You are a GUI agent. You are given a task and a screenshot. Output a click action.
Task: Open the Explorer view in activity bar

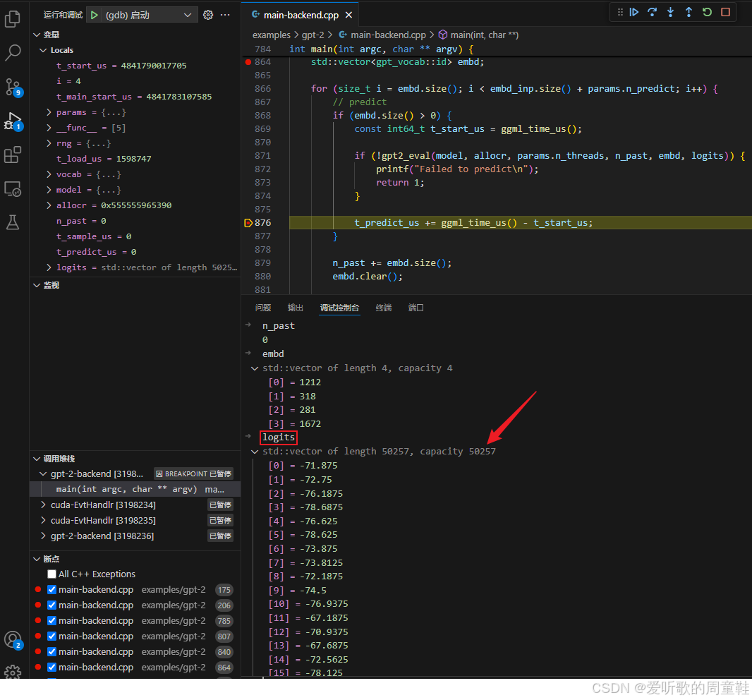pos(13,19)
